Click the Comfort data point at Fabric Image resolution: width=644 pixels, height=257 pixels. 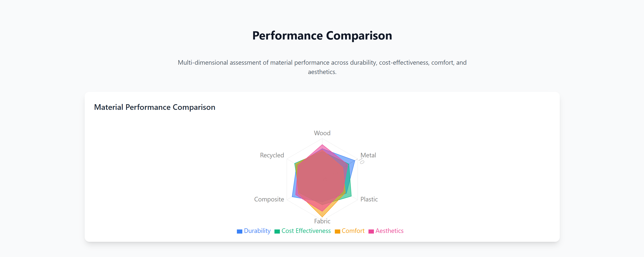[x=322, y=217]
